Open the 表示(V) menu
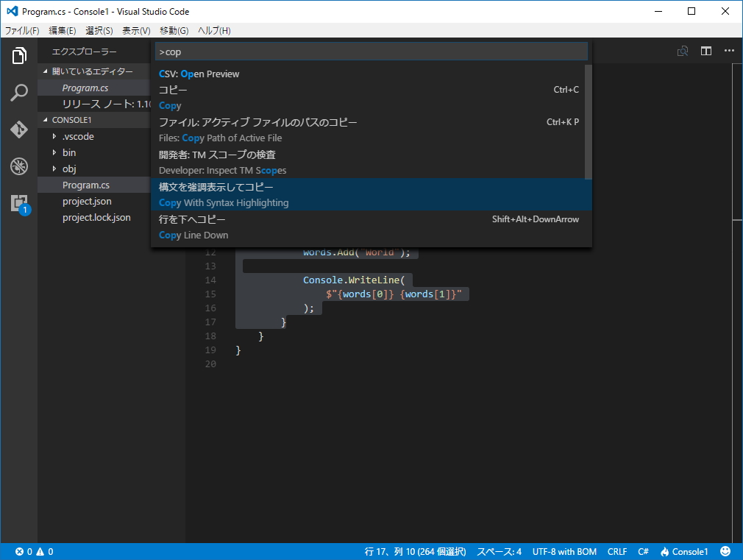 136,31
